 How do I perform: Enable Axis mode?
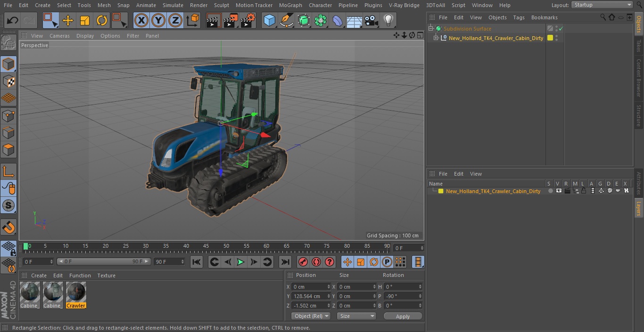[8, 171]
